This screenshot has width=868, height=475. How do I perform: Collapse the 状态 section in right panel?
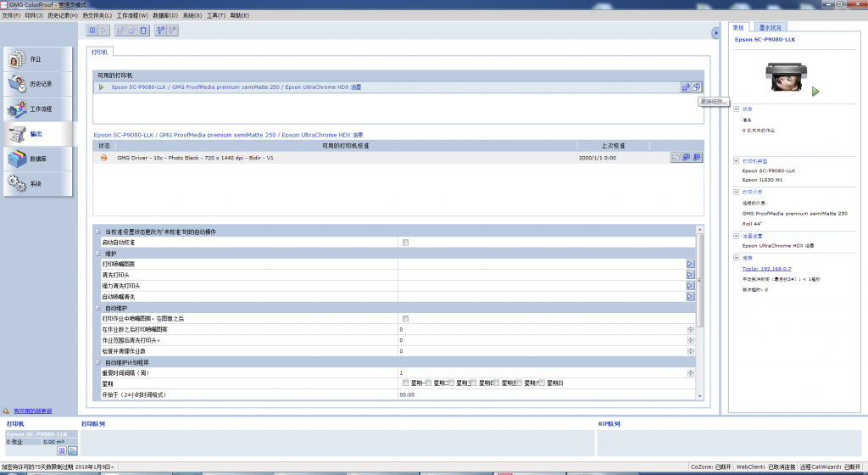click(x=737, y=109)
